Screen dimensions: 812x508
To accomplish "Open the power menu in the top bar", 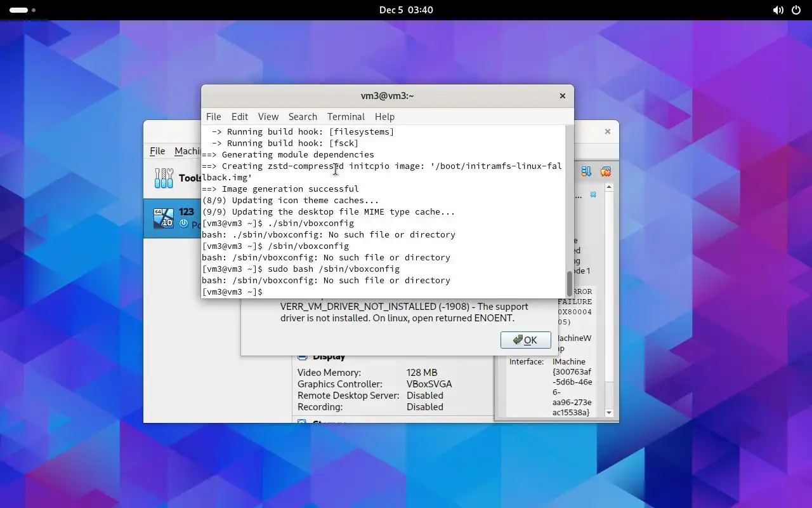I will pyautogui.click(x=797, y=10).
